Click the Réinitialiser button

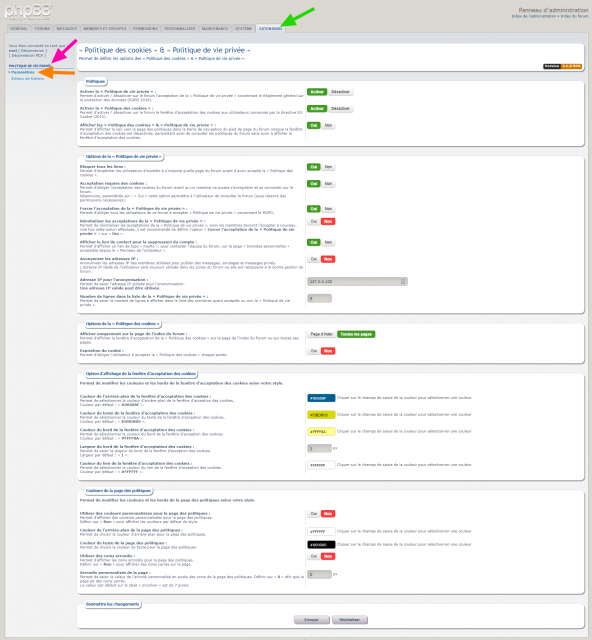click(x=349, y=620)
